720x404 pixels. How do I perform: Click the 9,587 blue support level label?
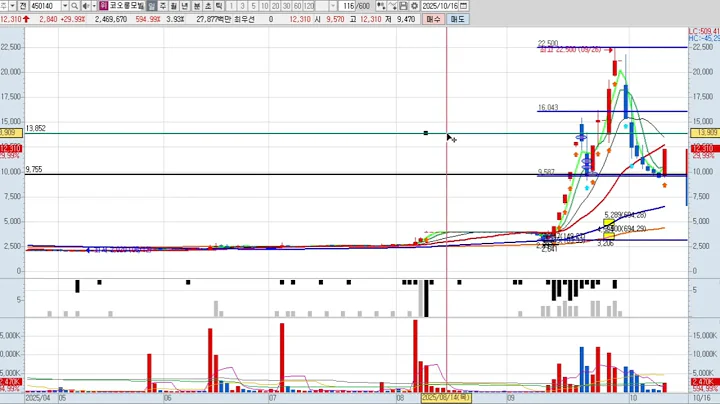pos(546,172)
